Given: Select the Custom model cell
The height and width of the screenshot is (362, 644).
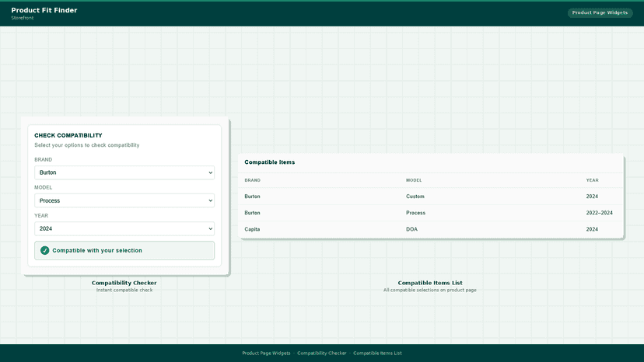Looking at the screenshot, I should [x=415, y=197].
